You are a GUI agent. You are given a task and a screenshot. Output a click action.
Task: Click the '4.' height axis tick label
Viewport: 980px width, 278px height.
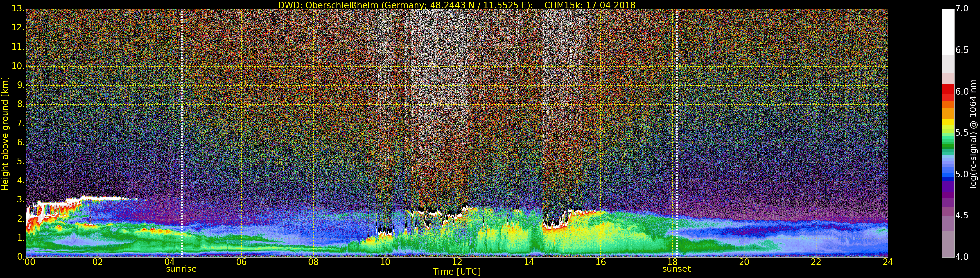[x=21, y=181]
